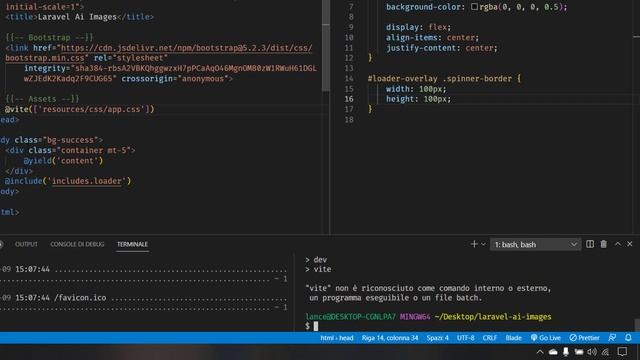Click the Prettier status item

(x=584, y=338)
